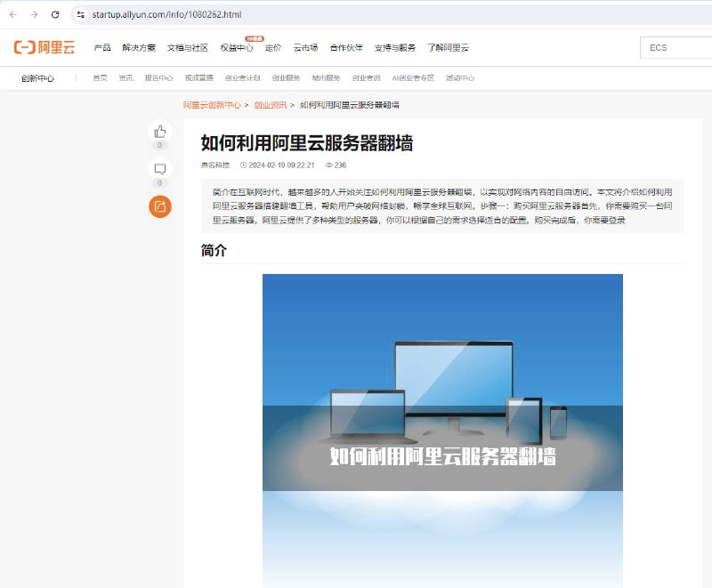The height and width of the screenshot is (588, 712).
Task: Open the 云市场 menu item
Action: 305,48
